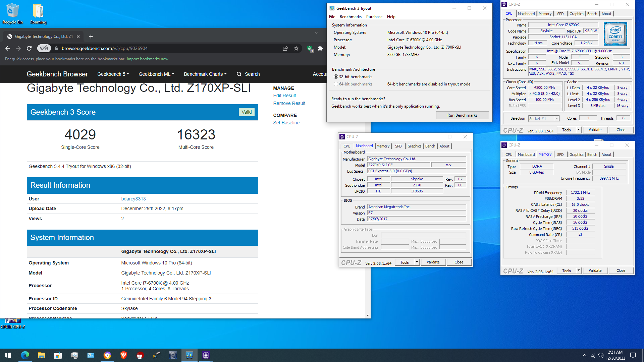Open Brave browser from taskbar

pos(123,355)
